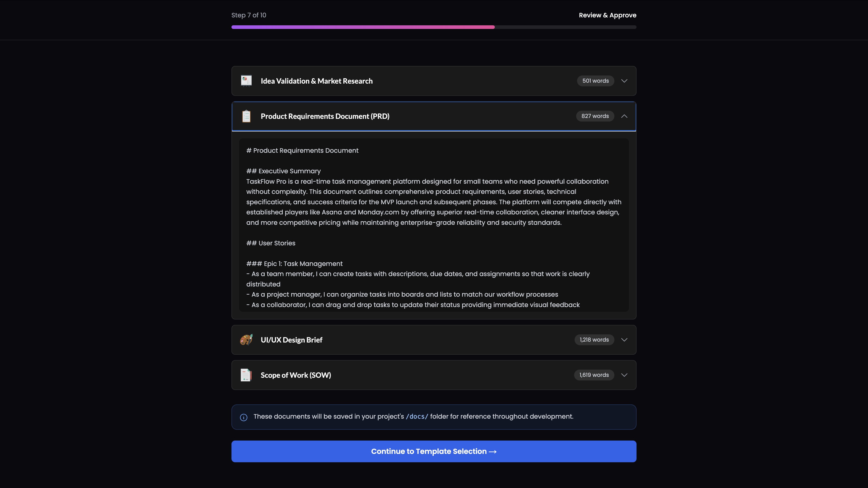Click the 501 words badge

(x=595, y=81)
